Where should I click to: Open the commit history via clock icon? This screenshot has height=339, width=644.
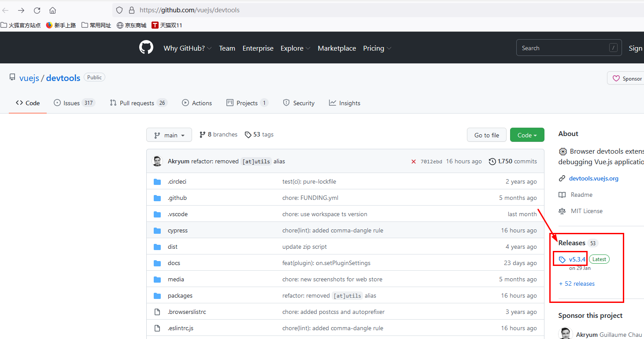pos(492,161)
